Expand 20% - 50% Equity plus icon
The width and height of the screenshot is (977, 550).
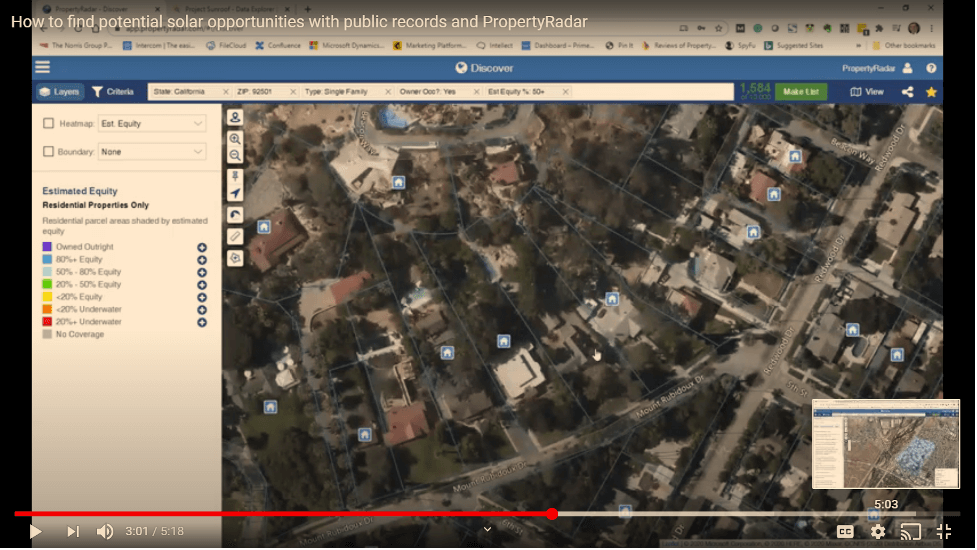click(x=202, y=285)
